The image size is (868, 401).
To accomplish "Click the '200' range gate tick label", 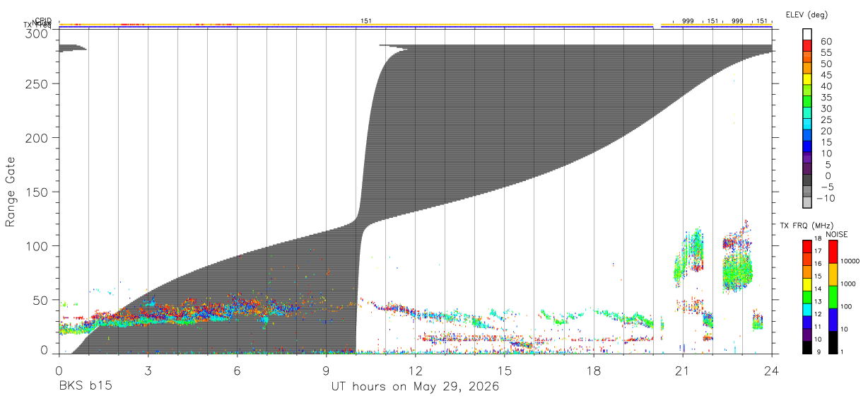I will point(37,138).
